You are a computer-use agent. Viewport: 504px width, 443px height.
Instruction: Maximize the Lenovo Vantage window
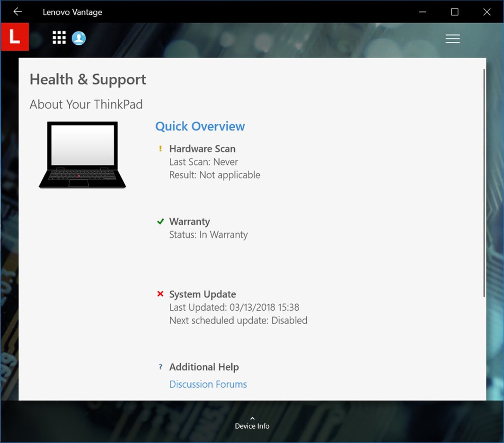click(455, 12)
